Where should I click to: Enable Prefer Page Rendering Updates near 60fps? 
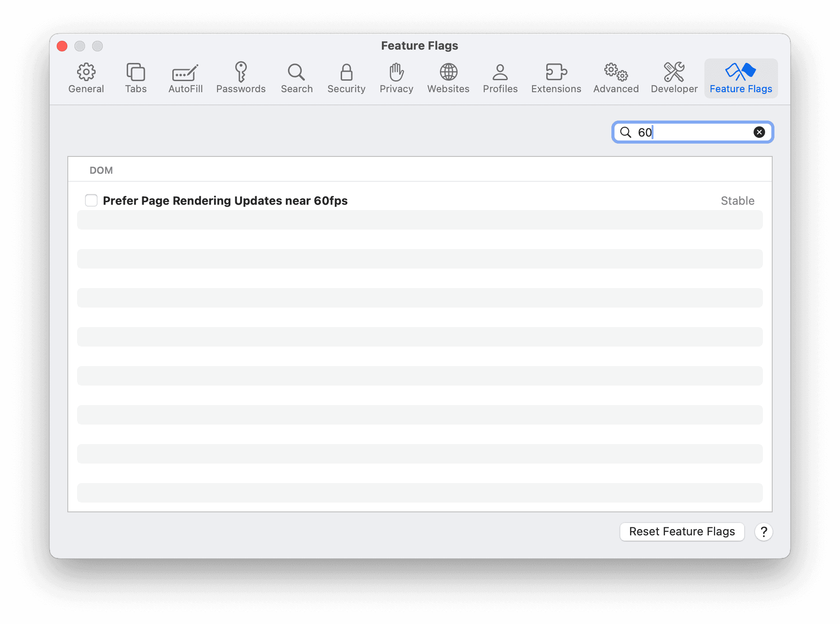tap(91, 200)
